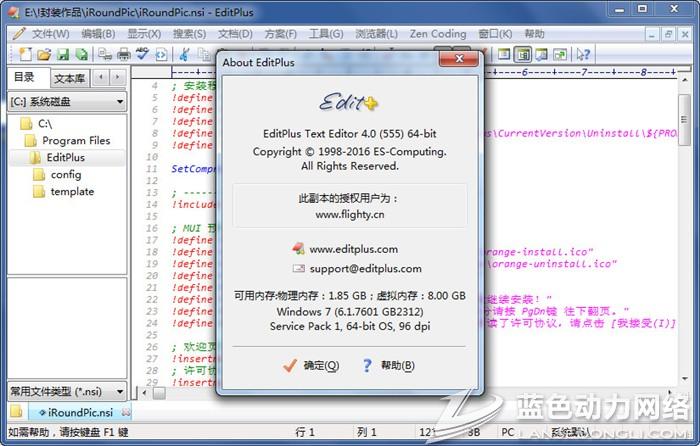700x446 pixels.
Task: Click the Print preview toolbar icon
Action: [105, 54]
